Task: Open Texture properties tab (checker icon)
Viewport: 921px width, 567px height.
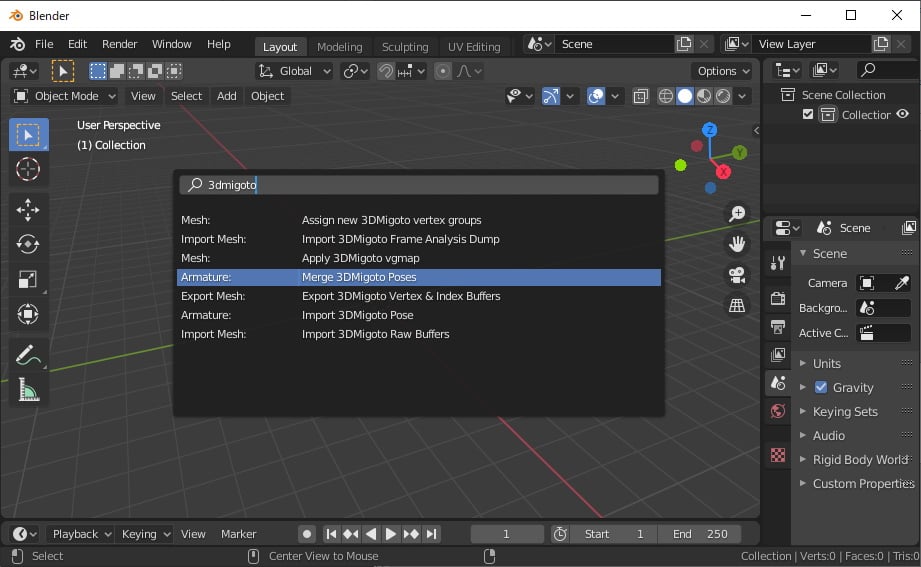Action: pyautogui.click(x=778, y=455)
